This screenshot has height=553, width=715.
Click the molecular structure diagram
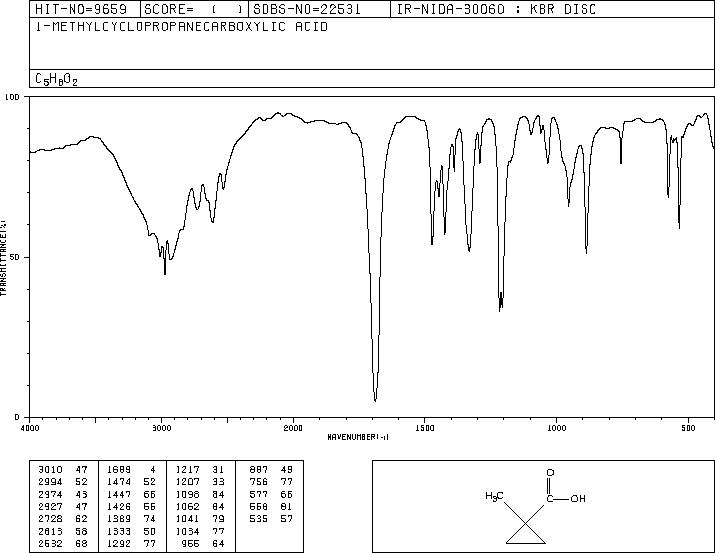pyautogui.click(x=536, y=506)
